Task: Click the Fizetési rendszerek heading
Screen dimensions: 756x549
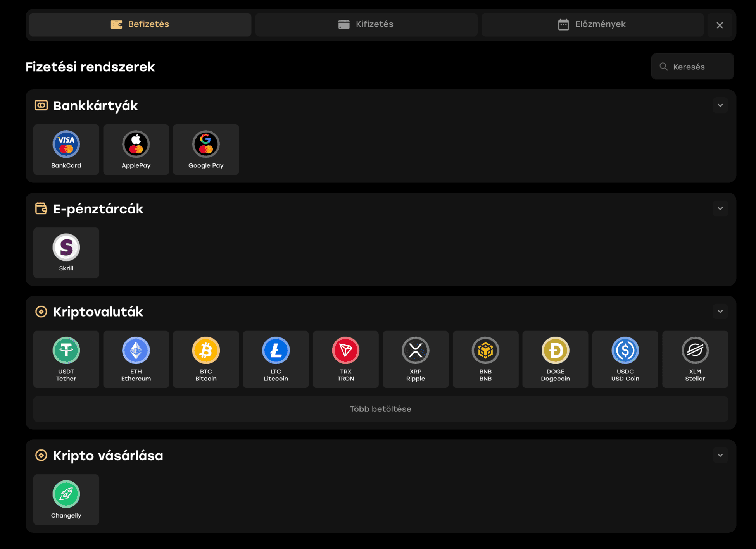Action: click(x=90, y=67)
